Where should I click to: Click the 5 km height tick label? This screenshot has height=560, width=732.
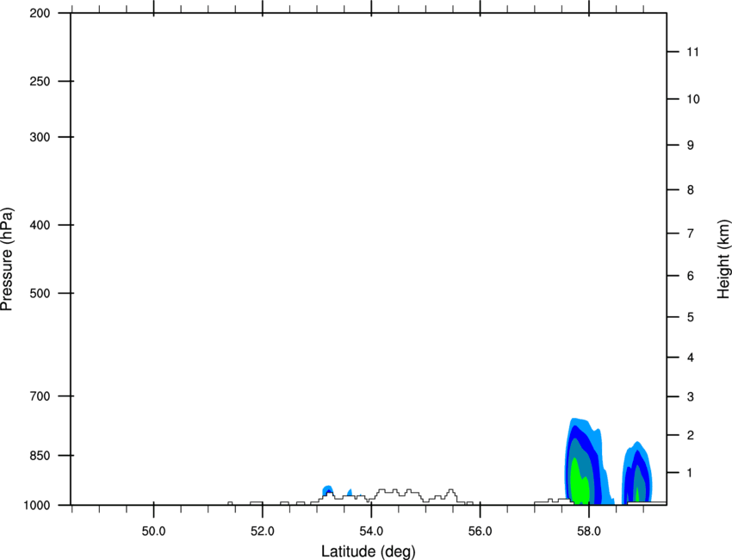(691, 317)
